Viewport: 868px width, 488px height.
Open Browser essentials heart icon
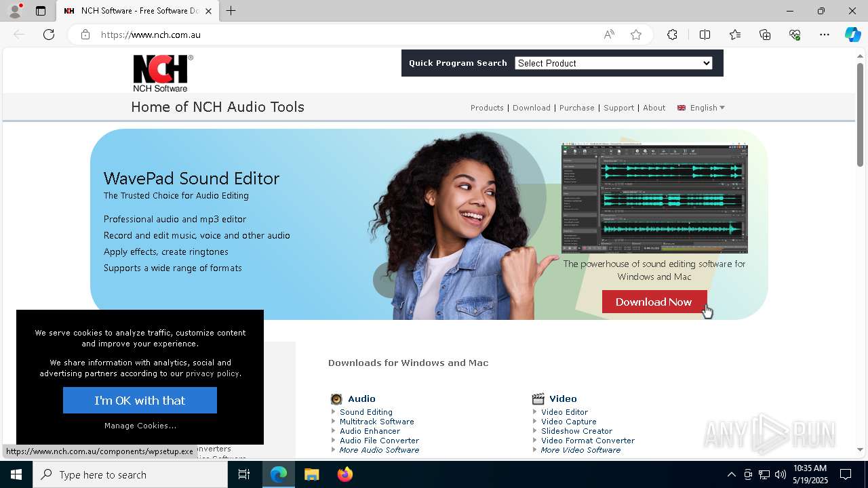pyautogui.click(x=795, y=35)
